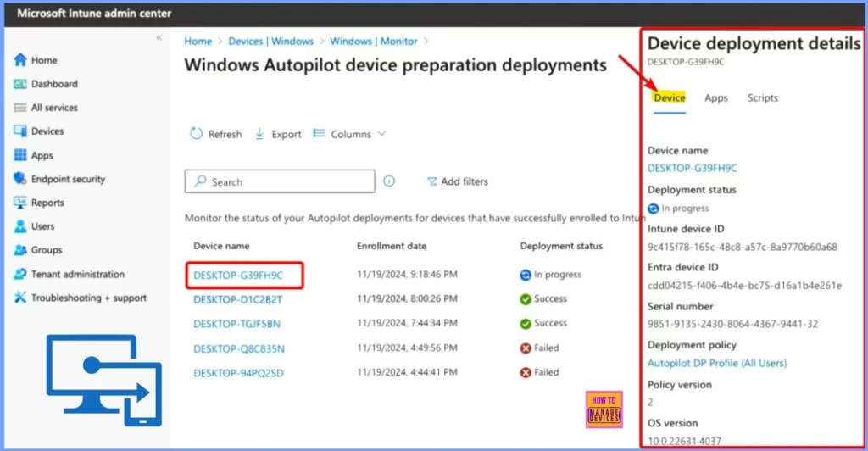Switch to the Device tab in details
The width and height of the screenshot is (868, 451).
click(670, 98)
